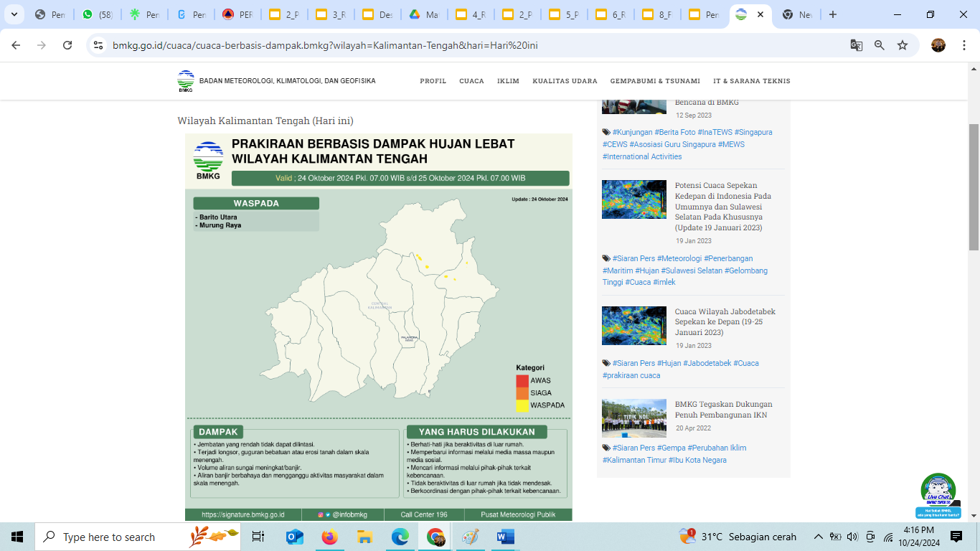
Task: Click the #Kalimantan Timur tag link
Action: tap(634, 460)
